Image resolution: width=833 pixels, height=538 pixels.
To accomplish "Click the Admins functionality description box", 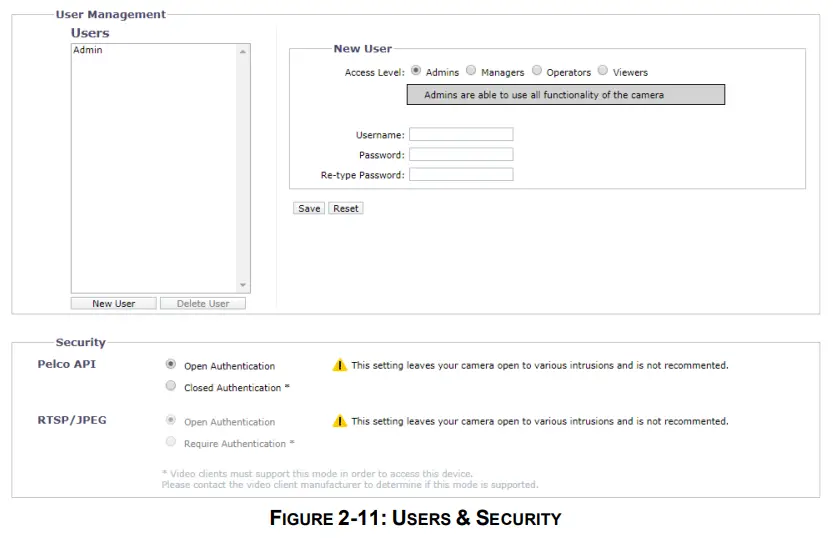I will click(566, 95).
